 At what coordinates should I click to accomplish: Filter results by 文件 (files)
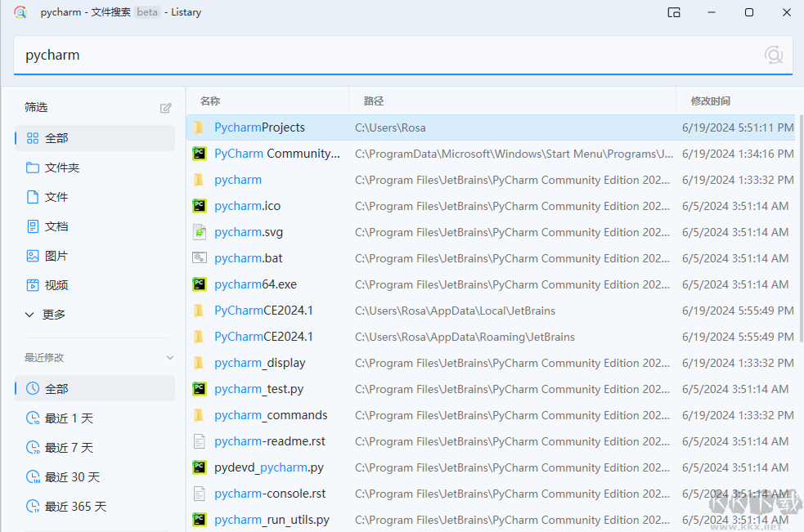click(x=95, y=197)
